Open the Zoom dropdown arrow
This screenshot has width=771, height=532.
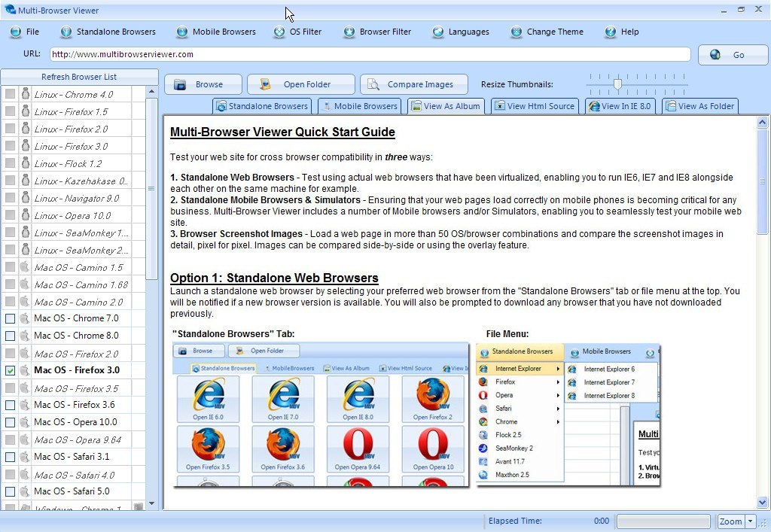pyautogui.click(x=751, y=521)
